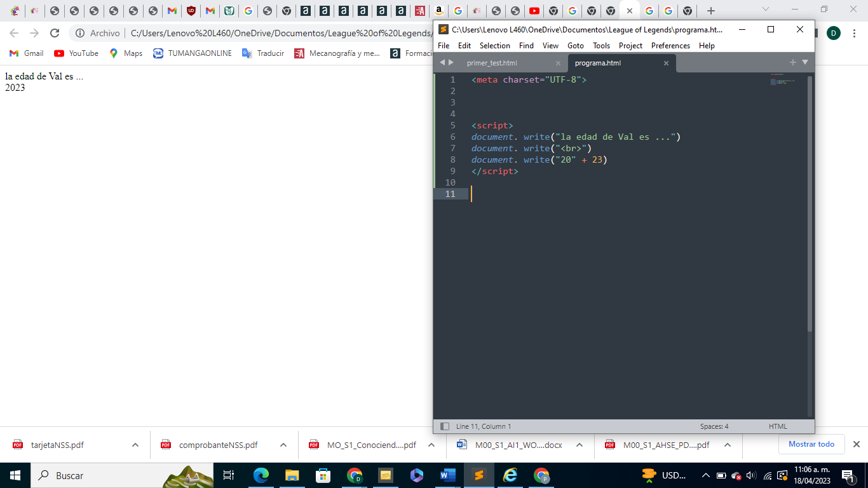Open downloaded tarjetaNSS.pdf
This screenshot has width=868, height=488.
[x=57, y=445]
